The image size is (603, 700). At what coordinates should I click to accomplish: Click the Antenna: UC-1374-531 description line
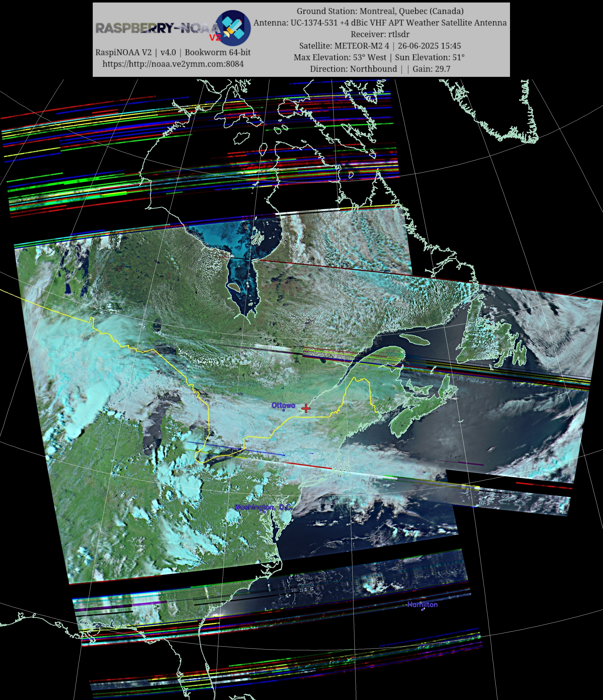click(380, 23)
